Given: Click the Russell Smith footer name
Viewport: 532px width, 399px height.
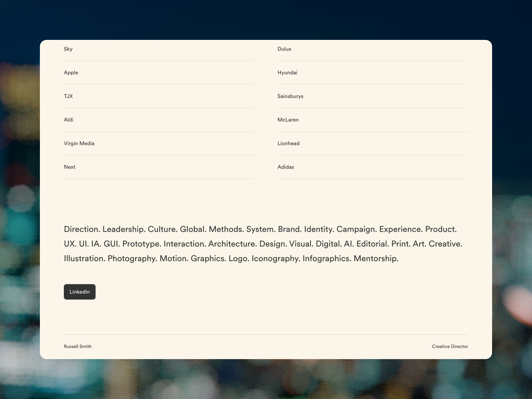Looking at the screenshot, I should click(77, 346).
